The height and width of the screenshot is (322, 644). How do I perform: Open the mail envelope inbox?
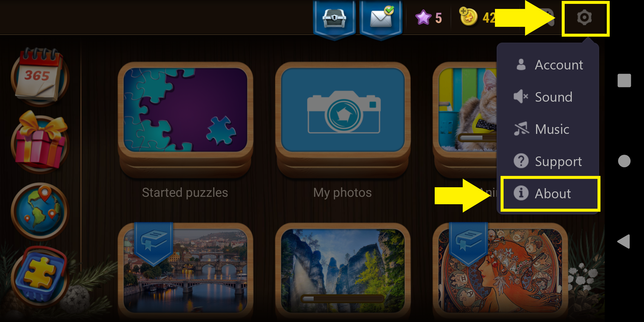[381, 18]
